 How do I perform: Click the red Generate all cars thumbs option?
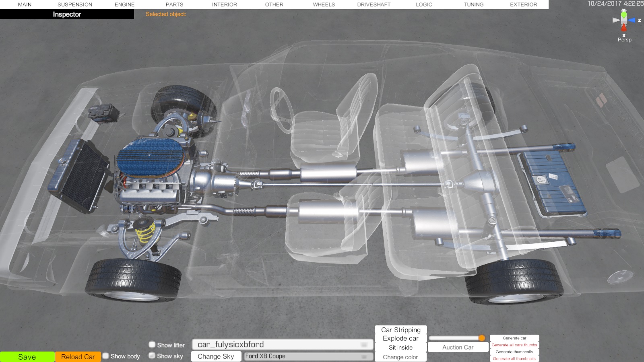click(514, 345)
